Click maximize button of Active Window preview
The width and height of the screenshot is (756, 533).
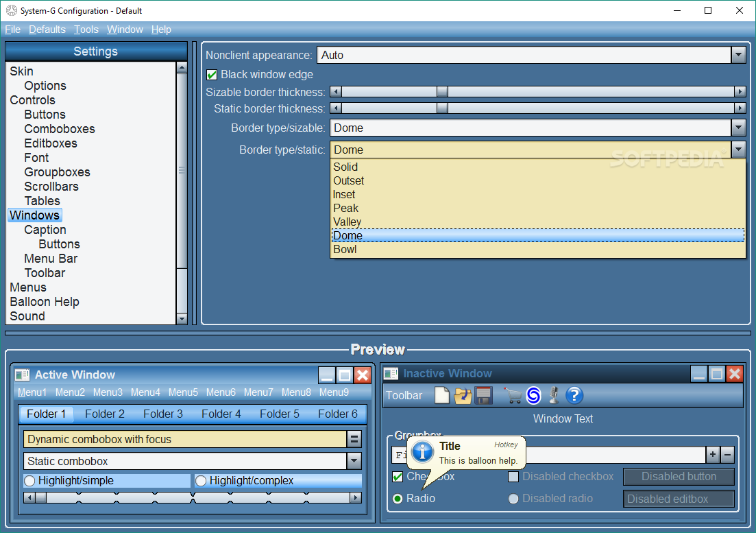pyautogui.click(x=345, y=375)
